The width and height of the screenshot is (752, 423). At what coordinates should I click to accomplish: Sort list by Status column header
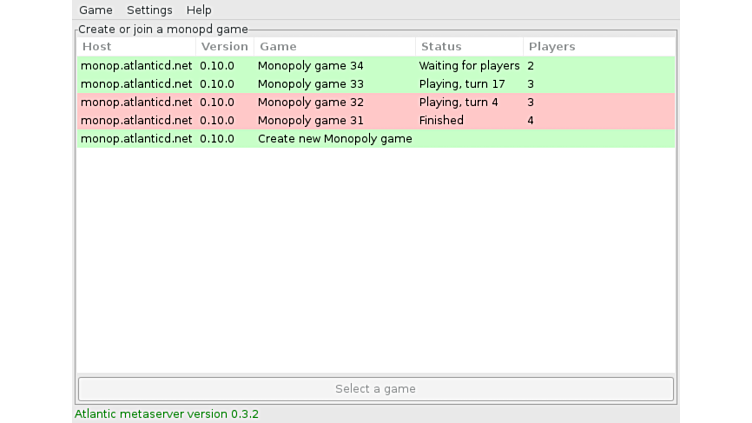(469, 47)
